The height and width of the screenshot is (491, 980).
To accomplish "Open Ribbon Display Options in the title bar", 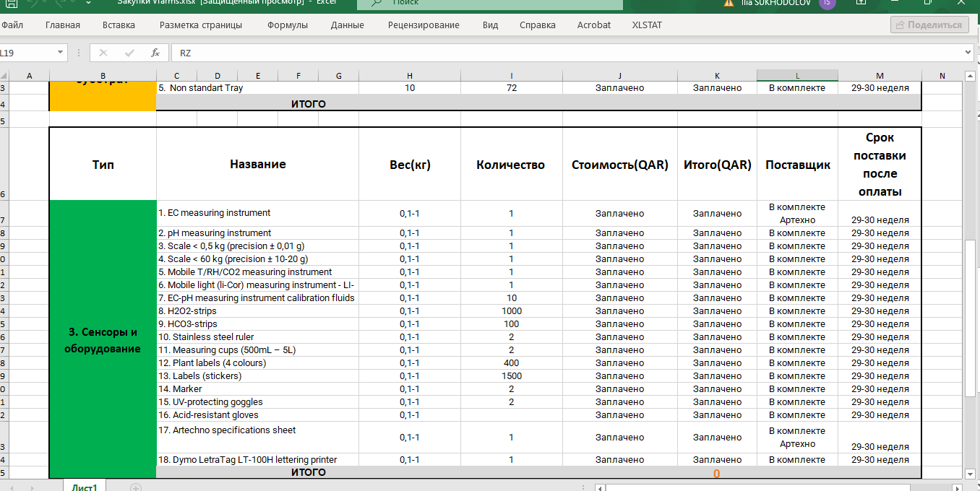I will click(860, 4).
